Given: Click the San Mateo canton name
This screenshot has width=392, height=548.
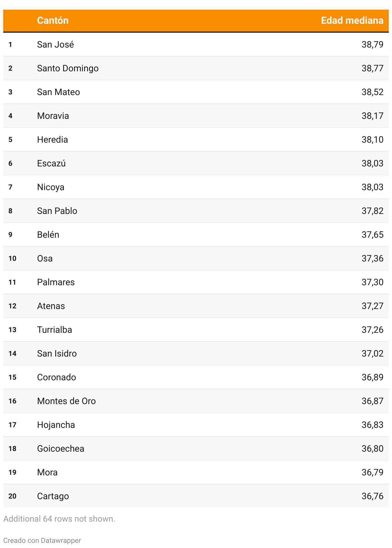Looking at the screenshot, I should tap(58, 92).
